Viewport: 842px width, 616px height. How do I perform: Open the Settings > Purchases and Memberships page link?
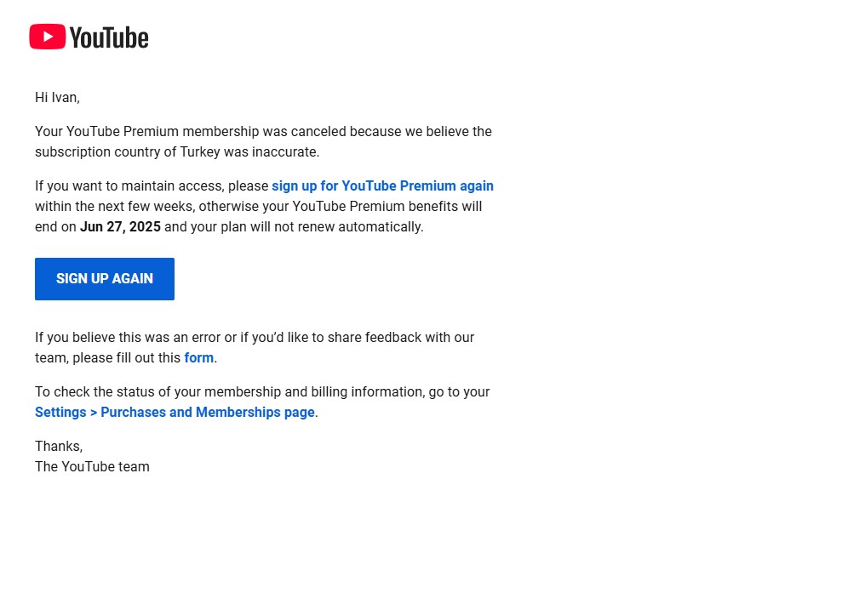click(x=175, y=412)
